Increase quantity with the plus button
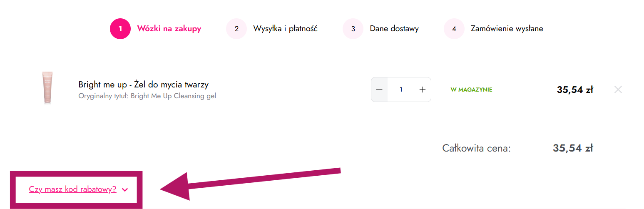 point(423,90)
